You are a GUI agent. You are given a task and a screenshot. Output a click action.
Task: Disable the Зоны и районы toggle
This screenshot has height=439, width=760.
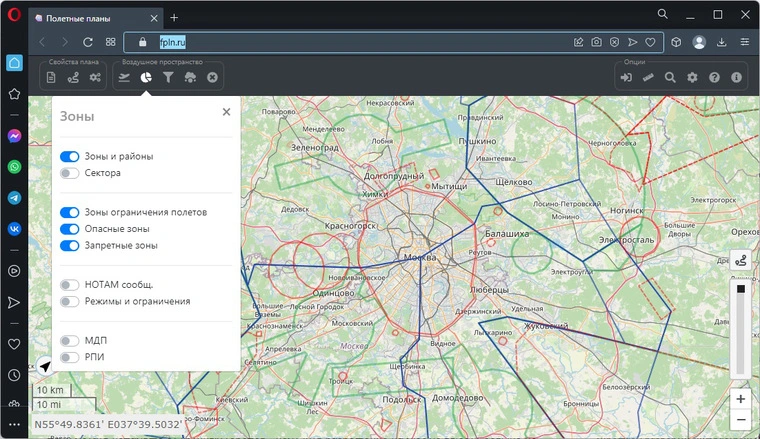click(69, 157)
